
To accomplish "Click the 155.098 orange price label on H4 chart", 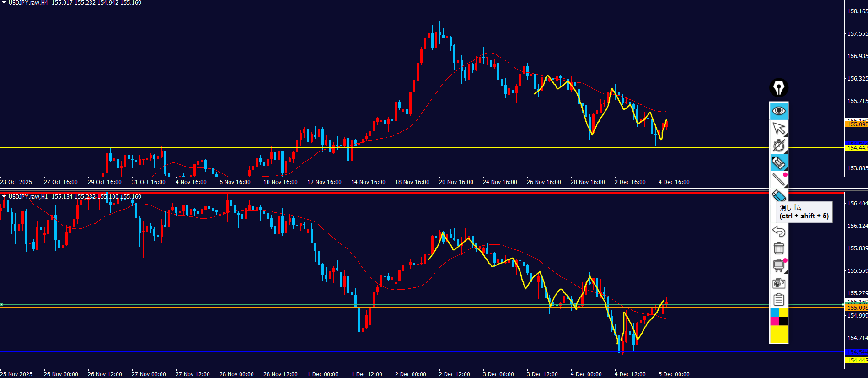I will coord(857,124).
